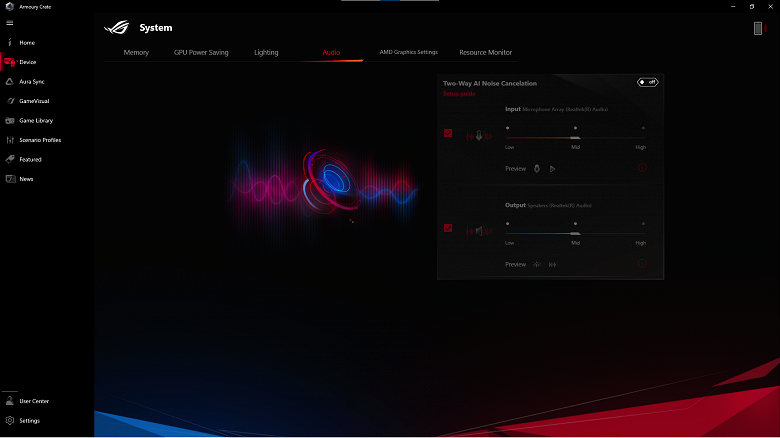Open the Device section
This screenshot has height=438, width=780.
pos(27,62)
